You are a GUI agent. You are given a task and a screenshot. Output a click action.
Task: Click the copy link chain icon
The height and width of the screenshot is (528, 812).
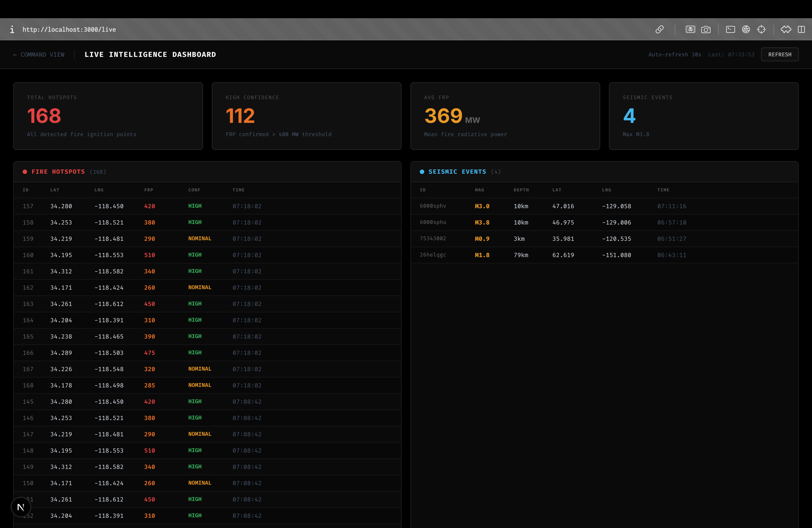659,30
